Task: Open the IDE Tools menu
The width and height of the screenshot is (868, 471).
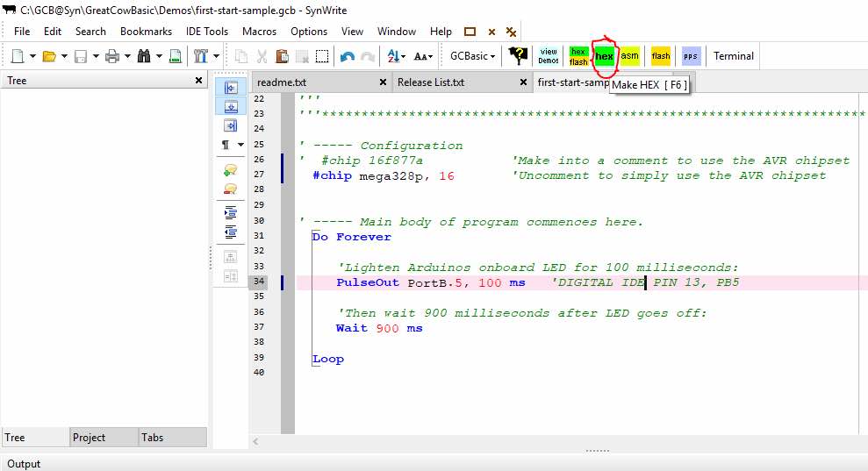Action: click(x=207, y=32)
